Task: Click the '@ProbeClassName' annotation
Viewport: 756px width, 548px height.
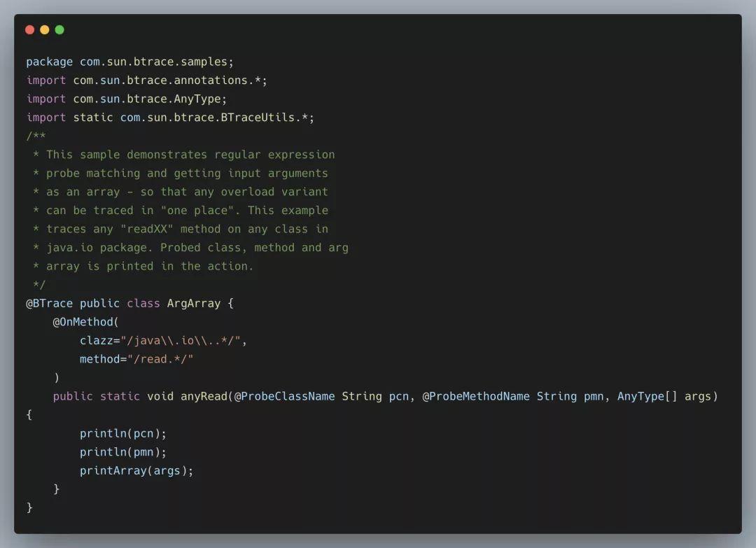Action: click(284, 396)
